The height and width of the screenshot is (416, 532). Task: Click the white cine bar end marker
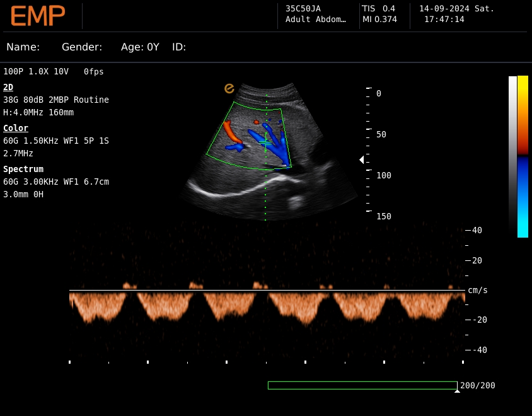[x=457, y=391]
